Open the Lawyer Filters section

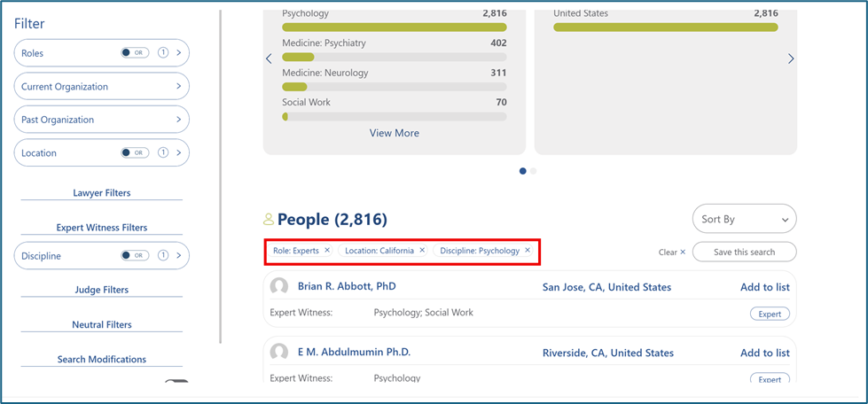(x=102, y=193)
